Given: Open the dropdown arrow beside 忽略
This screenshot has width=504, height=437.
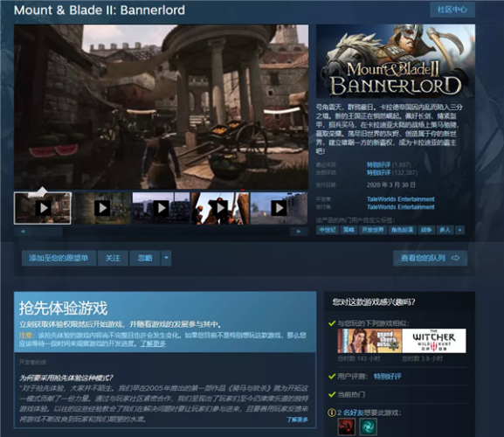Looking at the screenshot, I should tap(166, 258).
